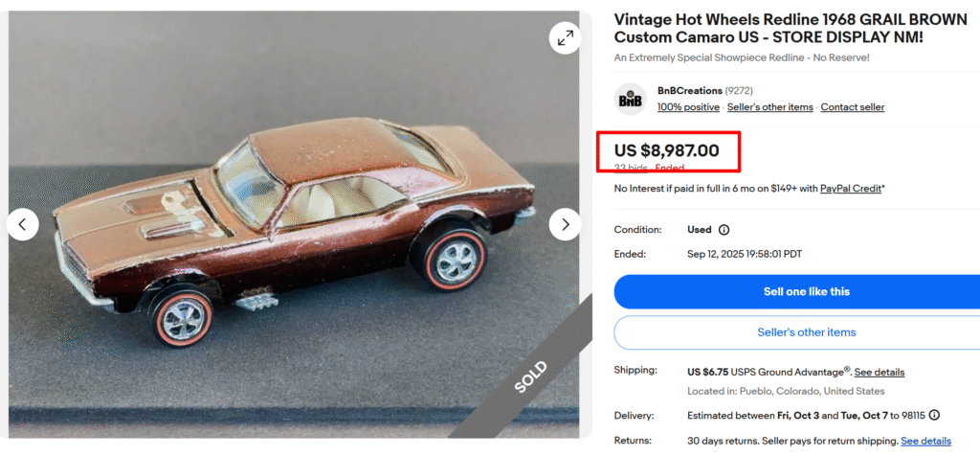View the 33 bids history link
Viewport: 980px width, 456px height.
pos(631,168)
